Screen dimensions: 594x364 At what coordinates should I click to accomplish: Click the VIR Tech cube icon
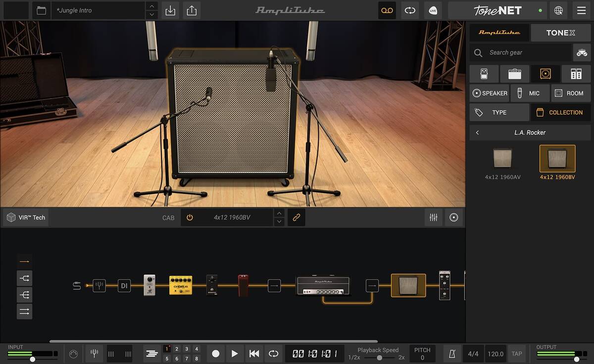coord(11,217)
